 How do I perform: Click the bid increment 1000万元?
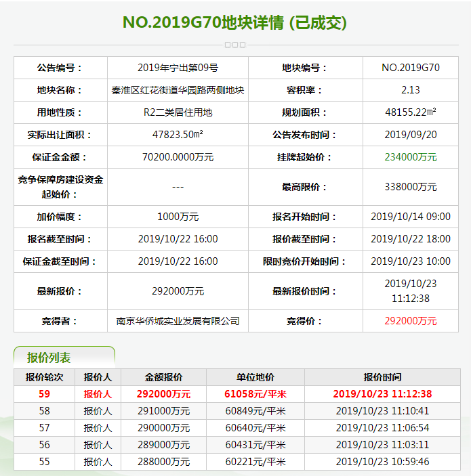[x=178, y=217]
